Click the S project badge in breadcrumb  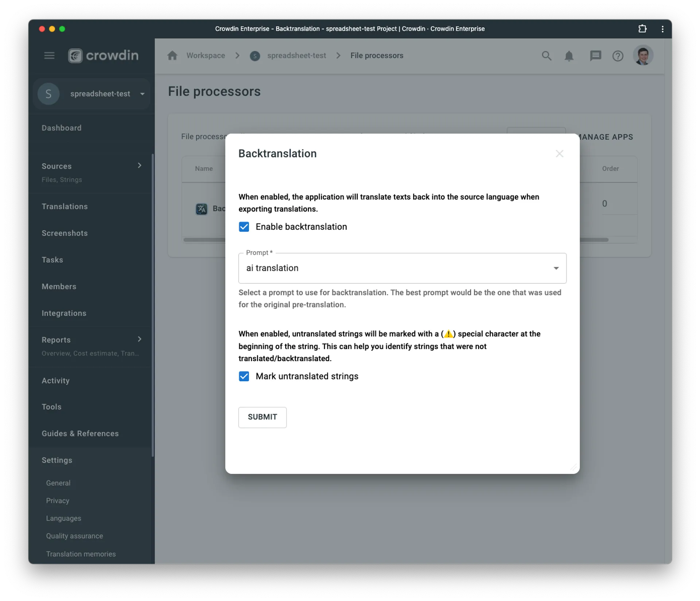(255, 56)
